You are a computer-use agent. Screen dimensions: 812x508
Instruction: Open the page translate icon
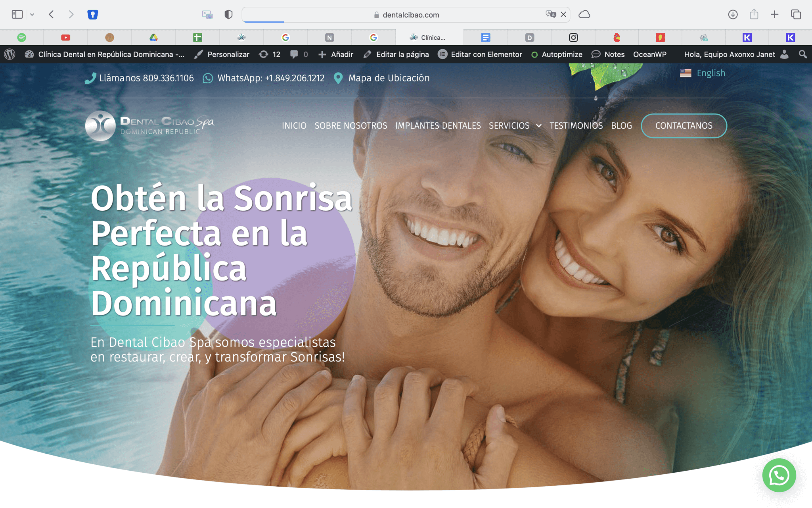[x=550, y=15]
